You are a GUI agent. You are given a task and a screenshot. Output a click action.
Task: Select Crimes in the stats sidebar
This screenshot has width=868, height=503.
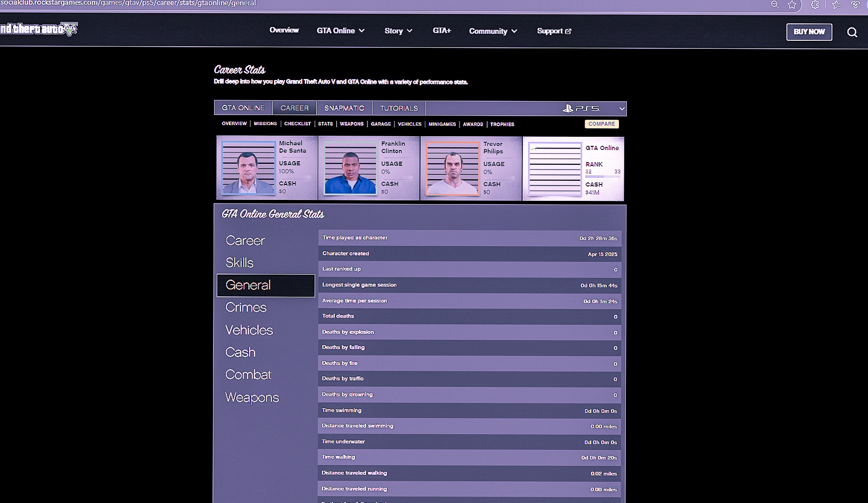246,307
